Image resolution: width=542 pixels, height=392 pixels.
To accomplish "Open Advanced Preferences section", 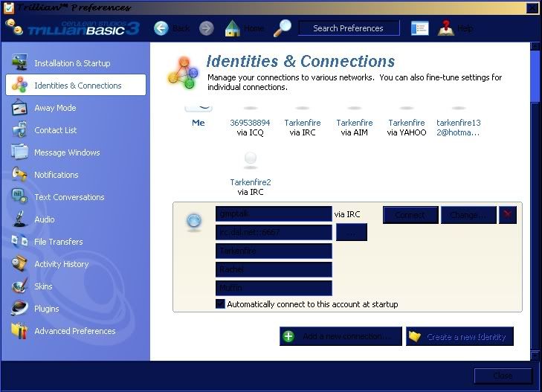I will point(76,331).
